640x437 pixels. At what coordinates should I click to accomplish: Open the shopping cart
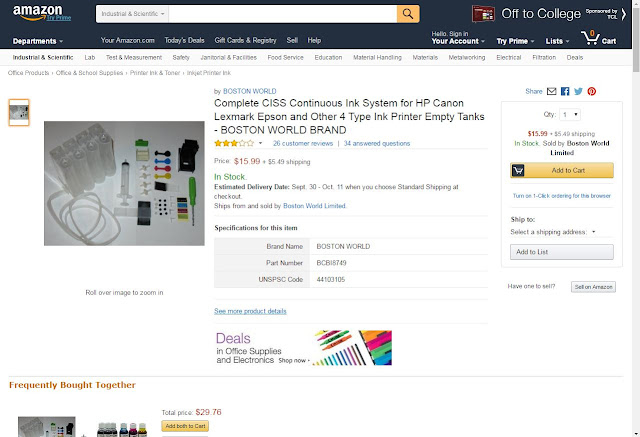point(602,38)
